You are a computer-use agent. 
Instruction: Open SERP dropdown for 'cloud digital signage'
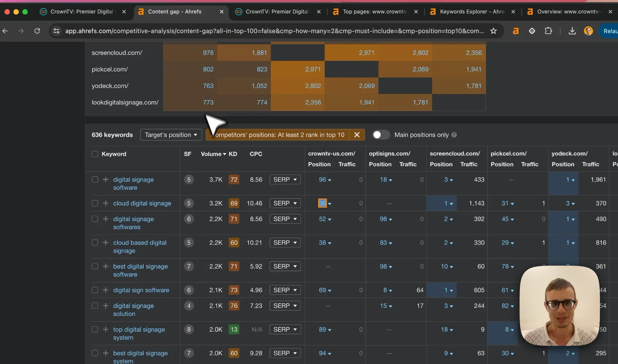point(285,203)
